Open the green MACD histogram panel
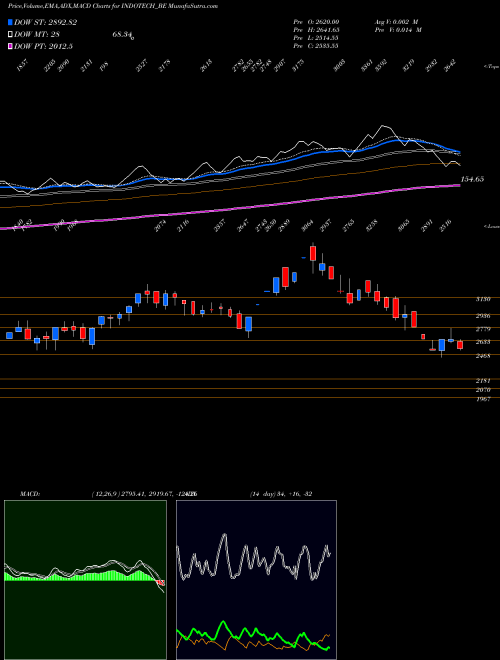This screenshot has width=500, height=660. [85, 580]
